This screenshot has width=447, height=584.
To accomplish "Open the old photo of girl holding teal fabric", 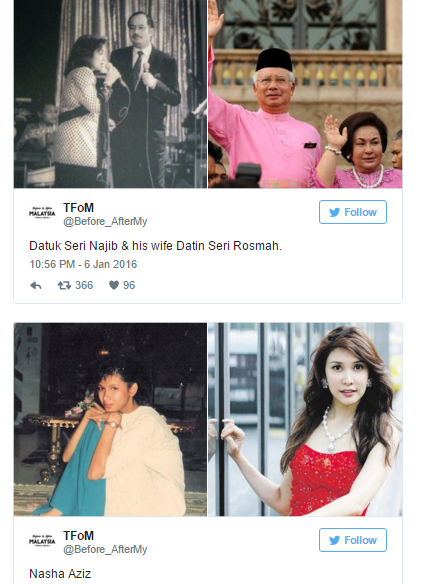I will click(110, 419).
